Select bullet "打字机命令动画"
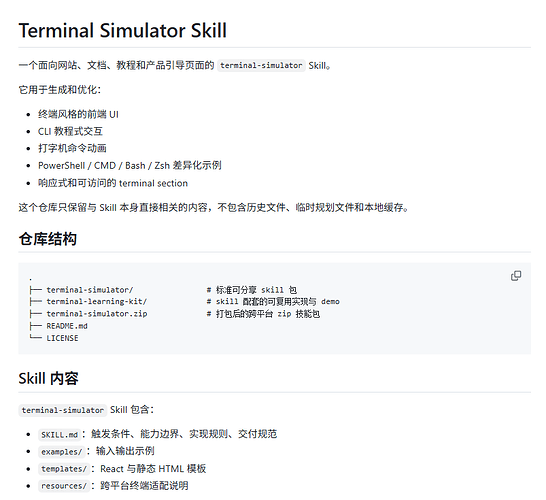 [72, 148]
